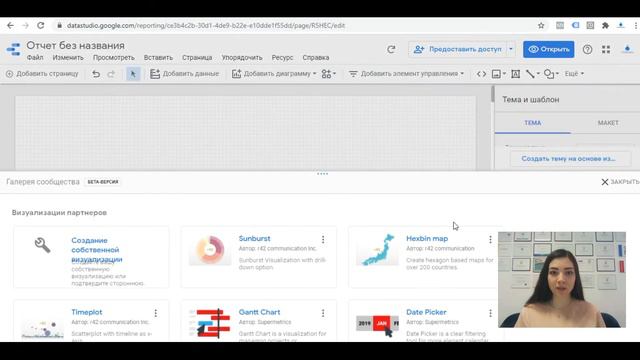The image size is (640, 360).
Task: Bookmark the page with the star icon
Action: [x=541, y=25]
